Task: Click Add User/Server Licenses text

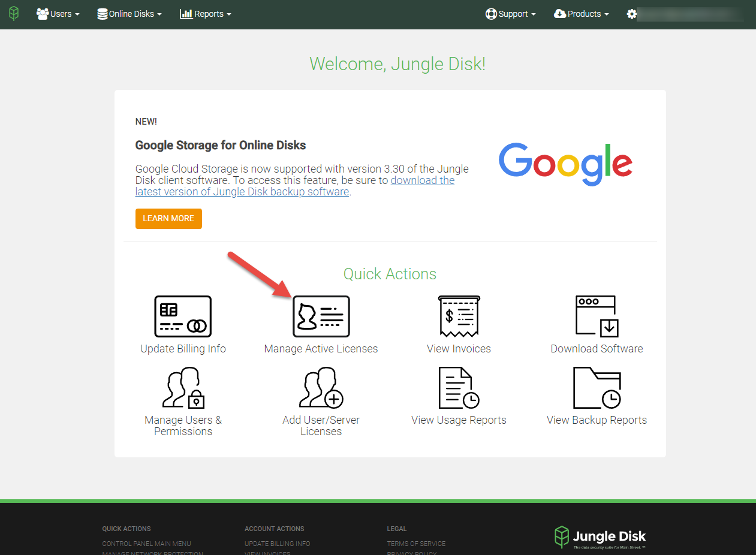Action: tap(321, 426)
